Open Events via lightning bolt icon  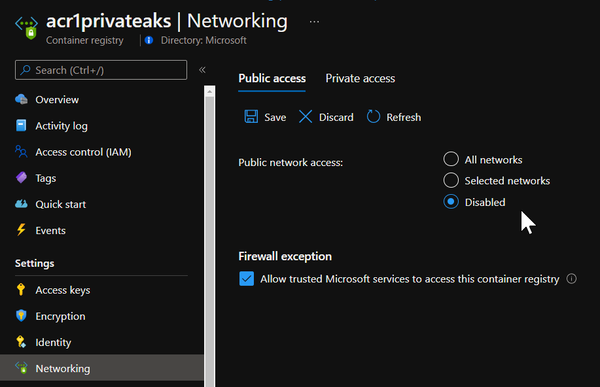(x=21, y=230)
